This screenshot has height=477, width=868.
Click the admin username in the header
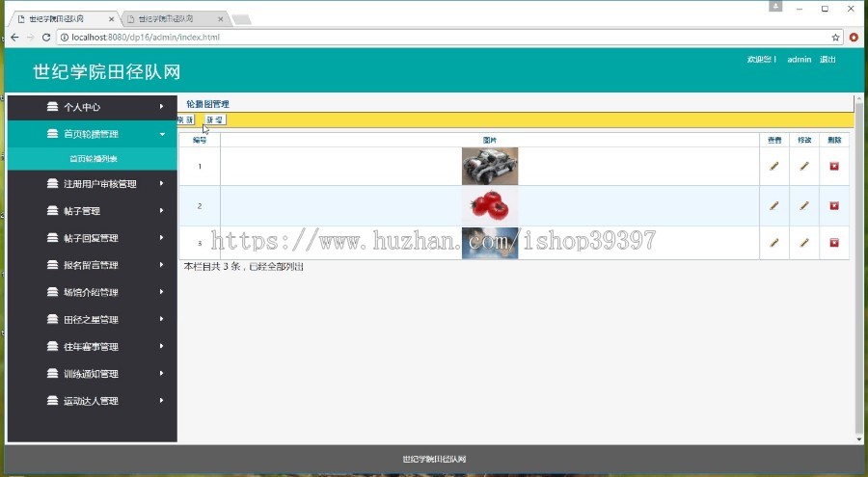click(800, 59)
